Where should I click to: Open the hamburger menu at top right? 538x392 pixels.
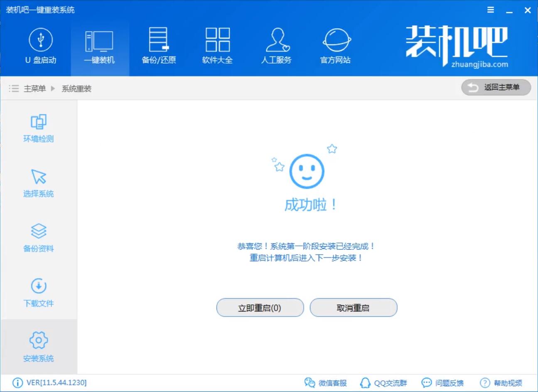pos(490,10)
